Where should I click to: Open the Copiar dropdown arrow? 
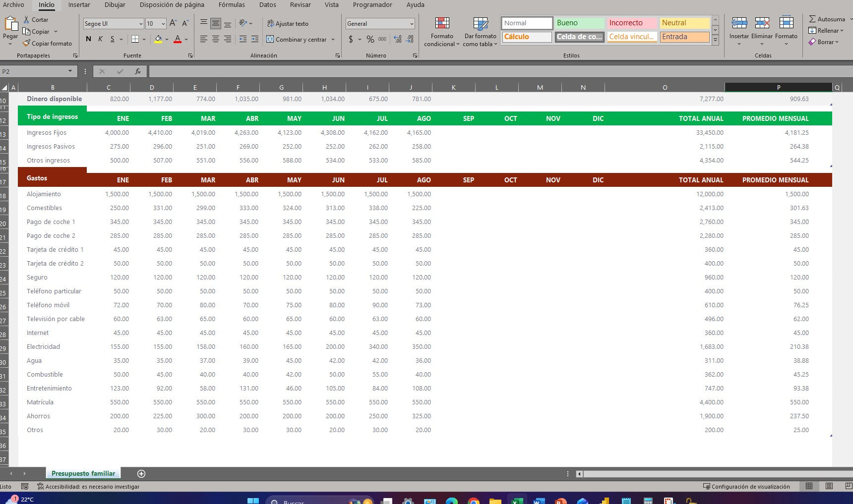[56, 31]
